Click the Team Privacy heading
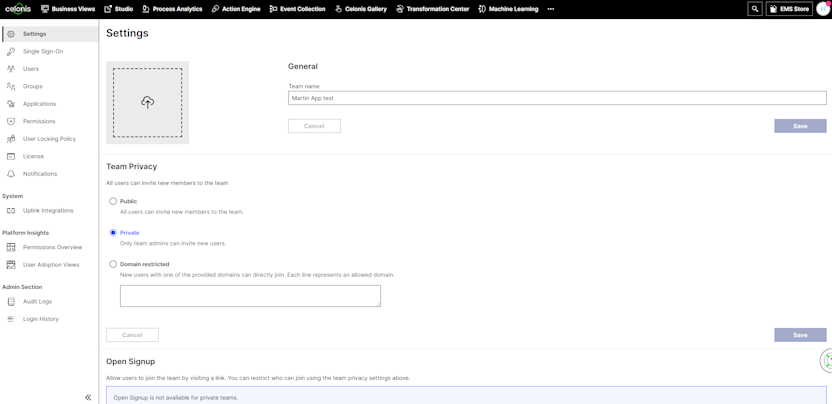 point(132,166)
